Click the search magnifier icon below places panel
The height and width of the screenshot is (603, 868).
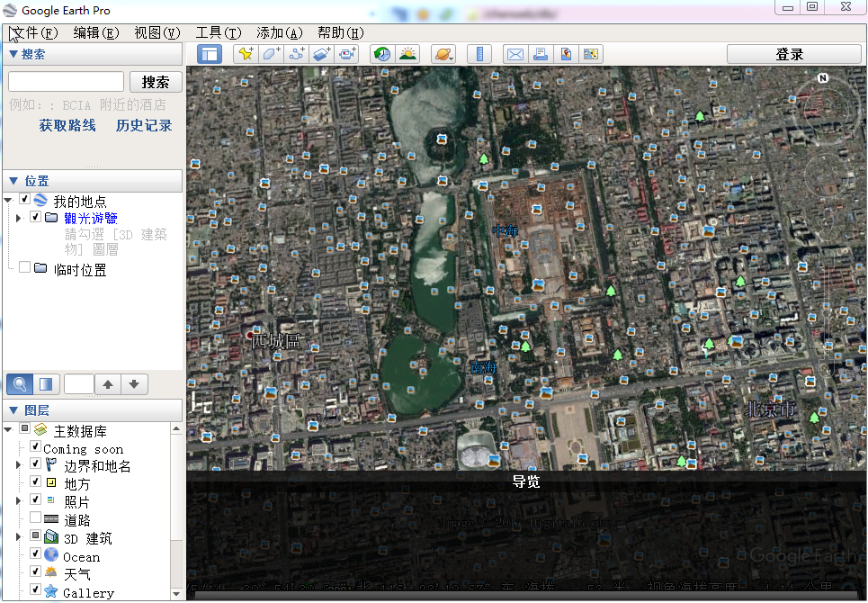(20, 383)
